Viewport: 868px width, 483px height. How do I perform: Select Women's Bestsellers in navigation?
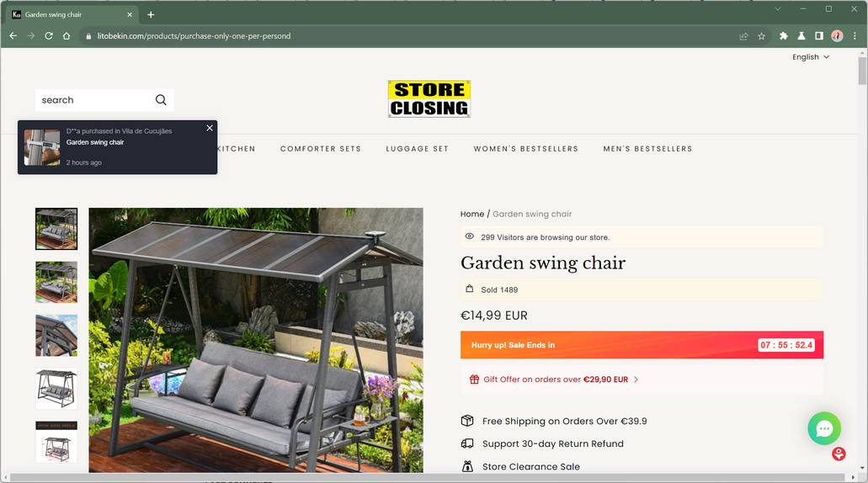tap(525, 149)
